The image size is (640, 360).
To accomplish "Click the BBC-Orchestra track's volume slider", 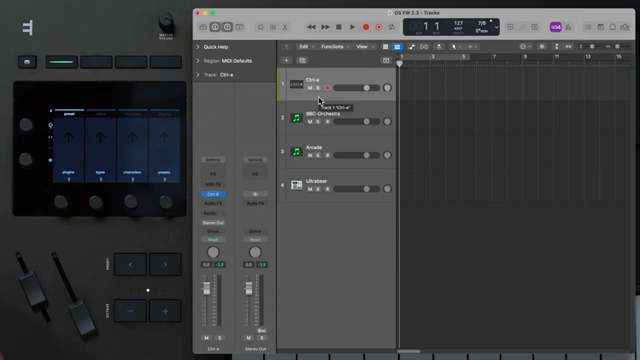I will (356, 122).
